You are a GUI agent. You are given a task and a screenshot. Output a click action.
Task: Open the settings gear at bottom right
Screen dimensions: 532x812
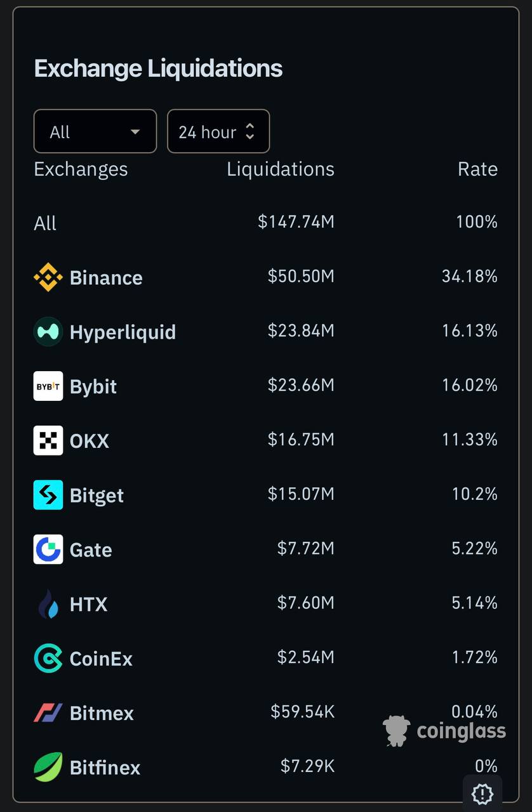[x=482, y=794]
